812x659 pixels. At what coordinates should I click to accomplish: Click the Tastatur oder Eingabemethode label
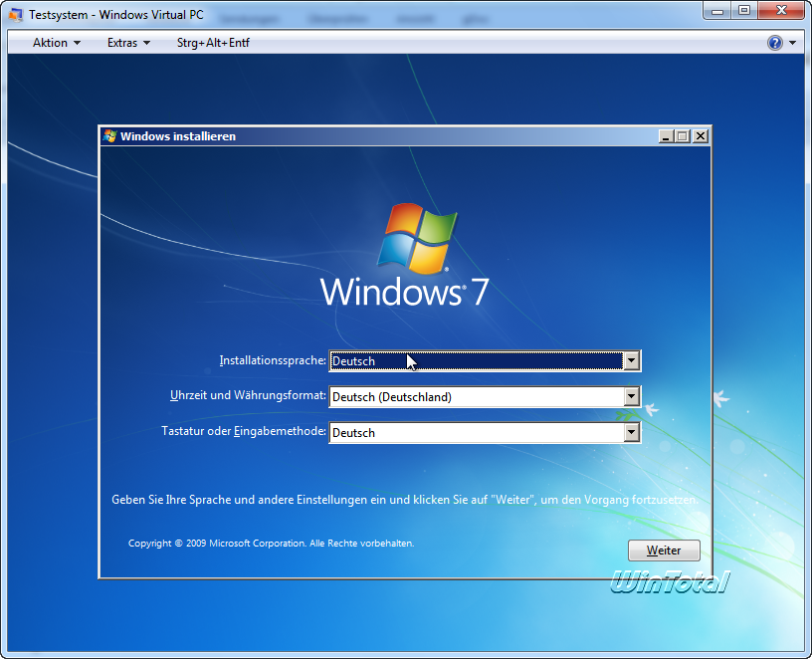pyautogui.click(x=244, y=431)
